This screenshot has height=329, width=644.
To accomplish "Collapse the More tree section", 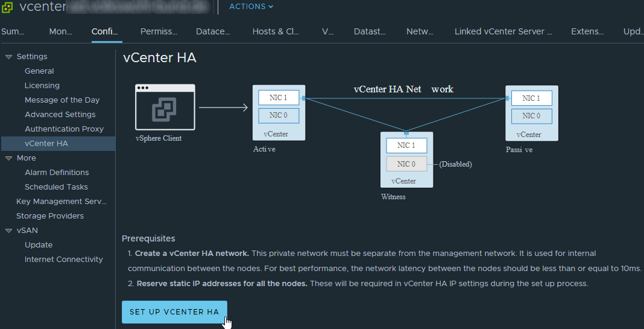I will 8,158.
